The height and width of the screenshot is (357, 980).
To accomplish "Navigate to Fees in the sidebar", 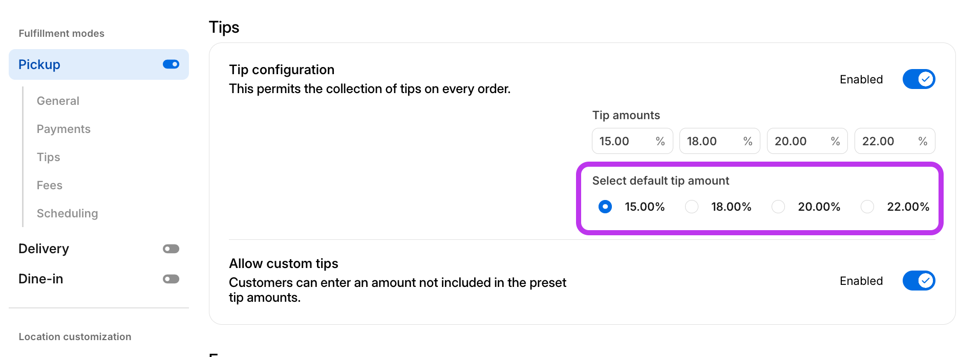I will tap(50, 185).
